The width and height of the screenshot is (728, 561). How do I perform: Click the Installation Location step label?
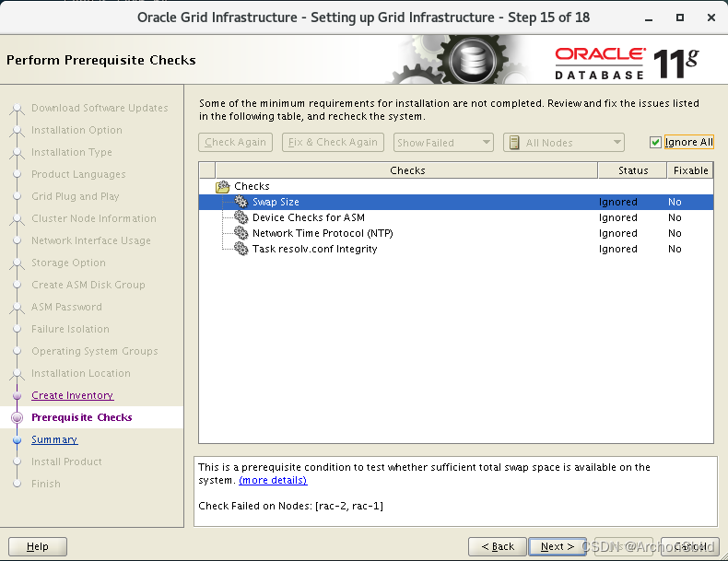(x=81, y=373)
